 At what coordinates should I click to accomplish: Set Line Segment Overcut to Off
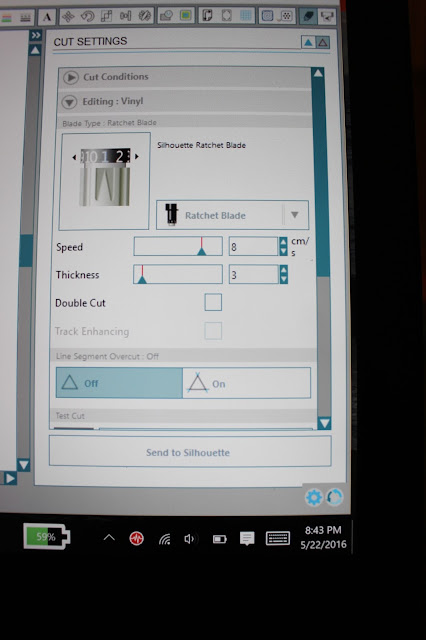coord(119,383)
